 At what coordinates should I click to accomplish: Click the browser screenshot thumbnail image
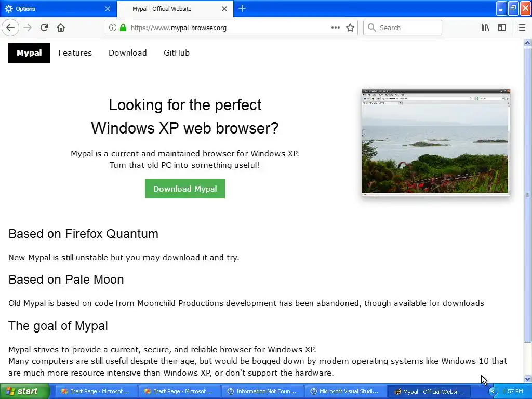436,142
